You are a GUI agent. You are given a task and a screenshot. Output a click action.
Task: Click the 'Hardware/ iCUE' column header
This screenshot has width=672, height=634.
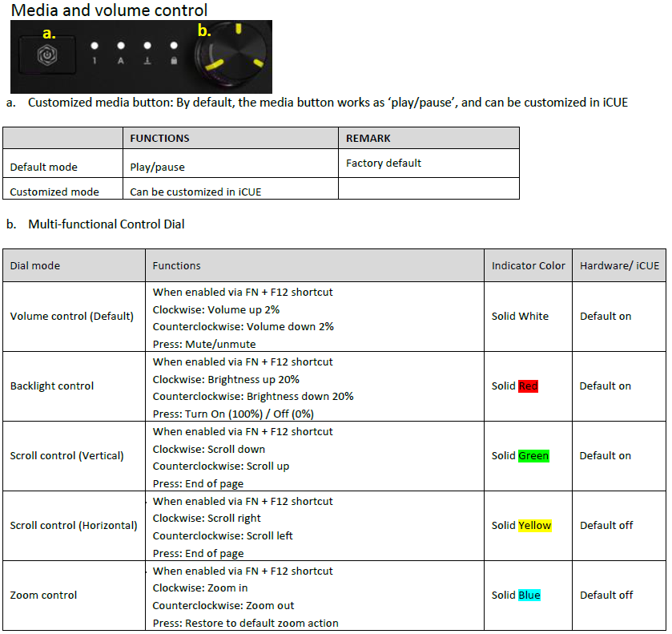coord(619,265)
